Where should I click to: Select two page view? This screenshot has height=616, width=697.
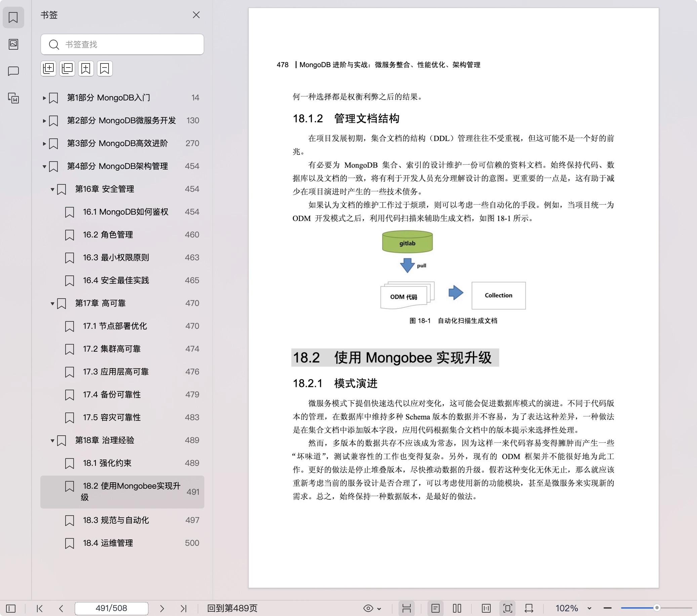457,608
